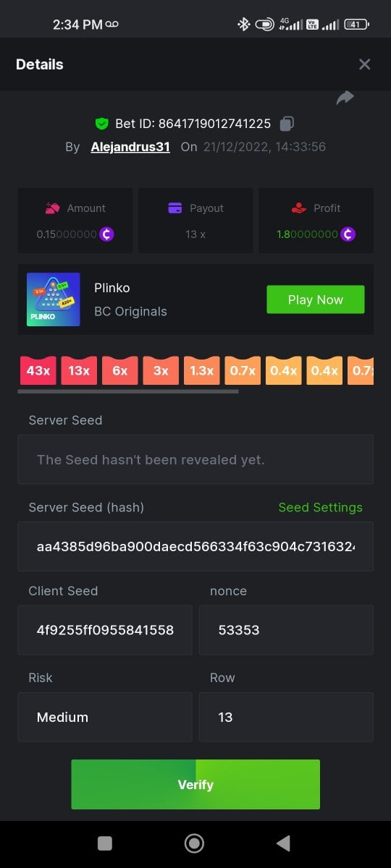Viewport: 391px width, 868px height.
Task: Tap the Android recent apps square
Action: (x=105, y=843)
